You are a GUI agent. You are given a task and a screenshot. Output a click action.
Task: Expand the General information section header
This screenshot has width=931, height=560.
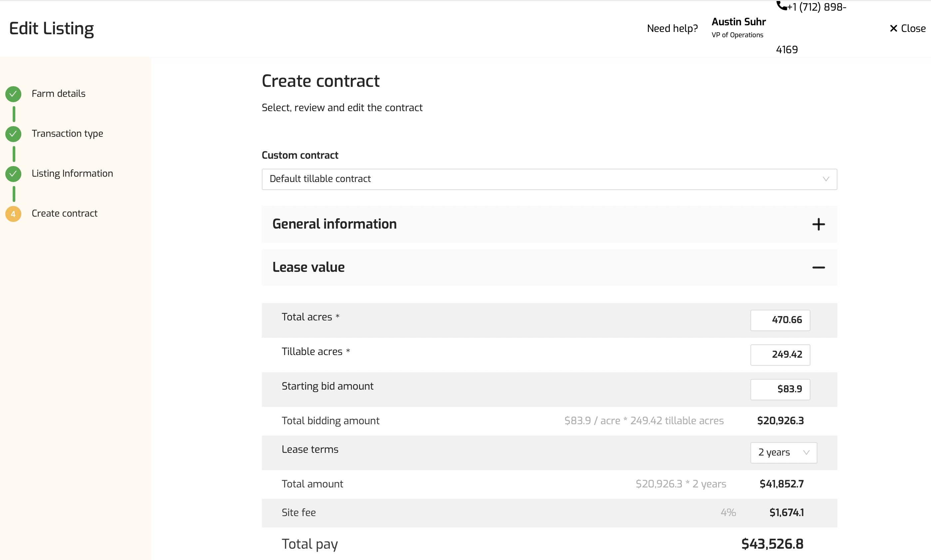(x=334, y=224)
